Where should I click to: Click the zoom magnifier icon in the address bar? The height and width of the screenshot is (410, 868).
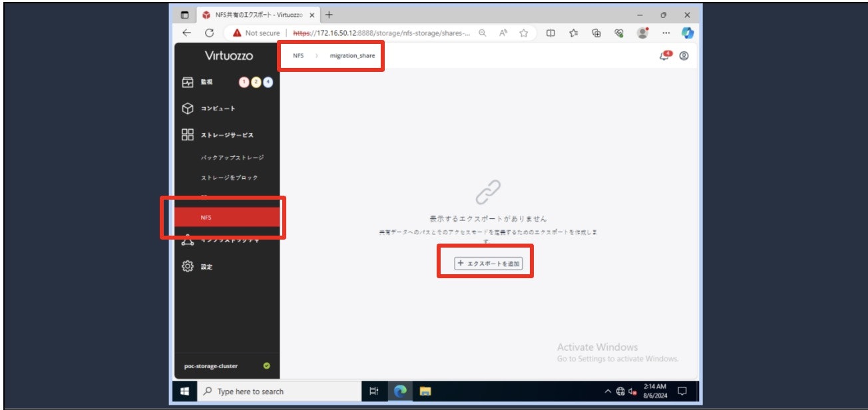coord(482,33)
